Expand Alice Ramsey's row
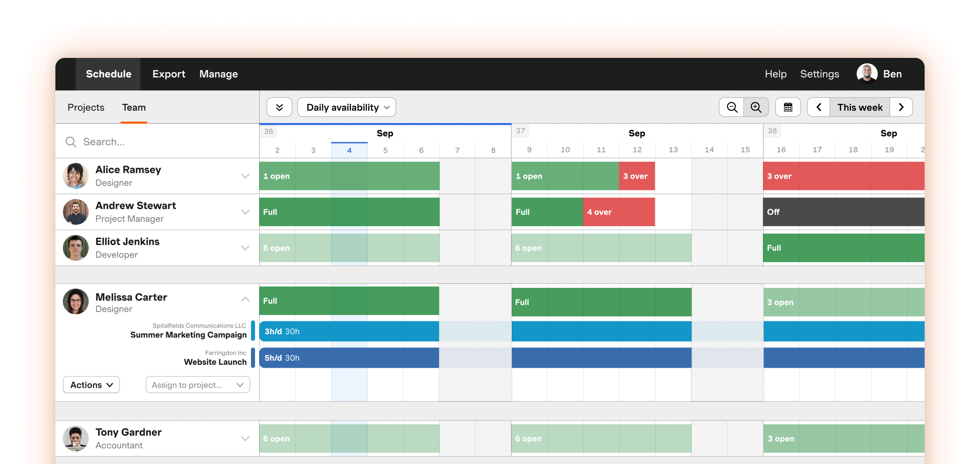This screenshot has height=464, width=980. [x=245, y=176]
